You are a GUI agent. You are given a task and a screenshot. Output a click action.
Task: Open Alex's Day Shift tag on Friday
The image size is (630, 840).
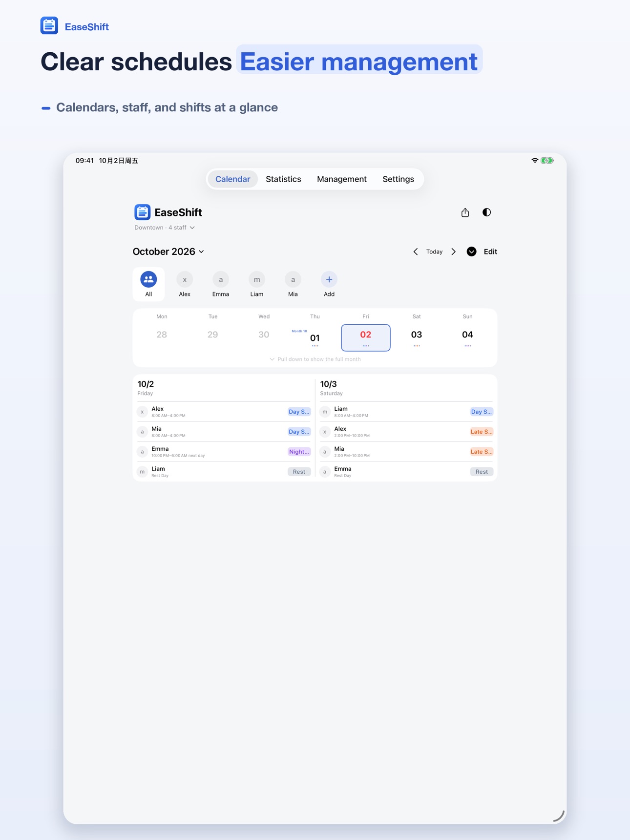299,412
